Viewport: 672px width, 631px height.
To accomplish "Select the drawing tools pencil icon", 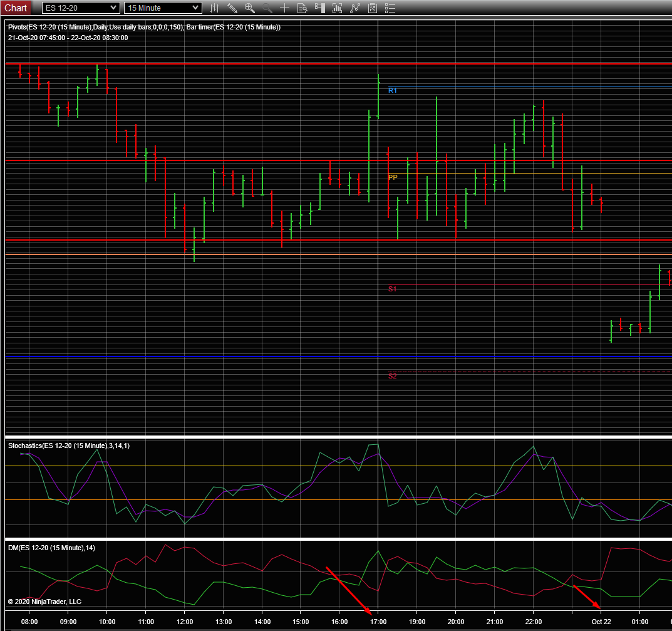I will [232, 8].
